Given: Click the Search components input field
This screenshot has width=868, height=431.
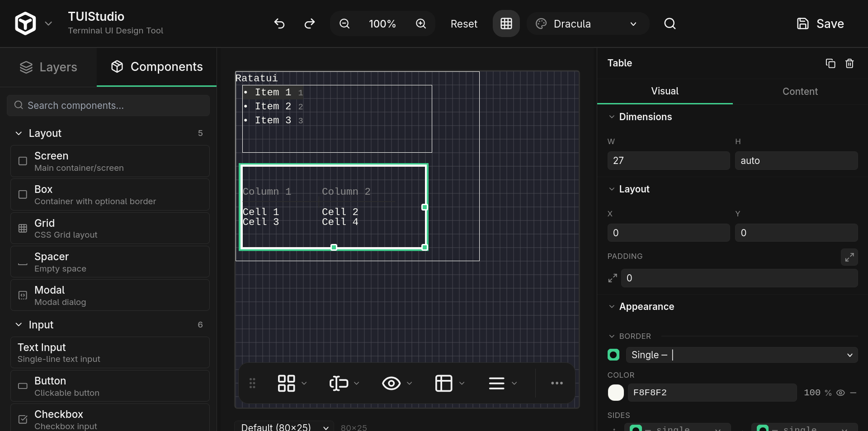Looking at the screenshot, I should [x=108, y=105].
